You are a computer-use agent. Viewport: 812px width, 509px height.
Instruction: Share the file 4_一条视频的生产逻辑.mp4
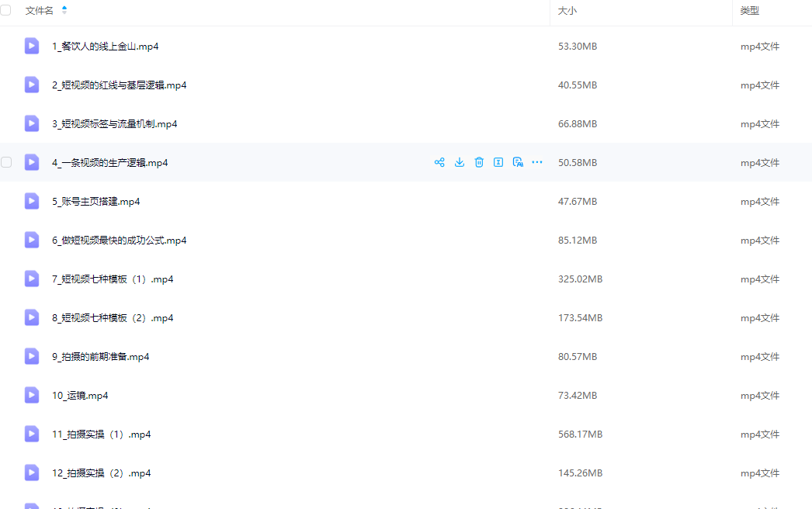[x=439, y=162]
